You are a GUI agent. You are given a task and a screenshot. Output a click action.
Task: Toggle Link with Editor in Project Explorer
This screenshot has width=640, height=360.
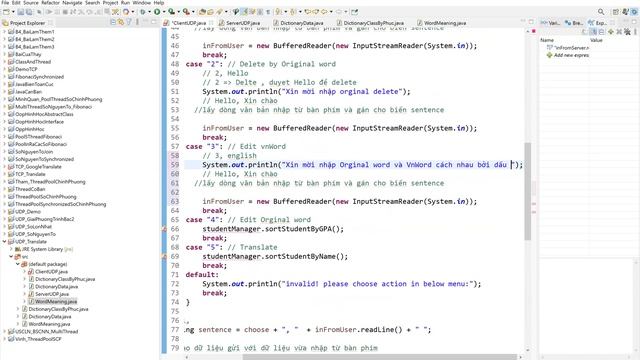[x=121, y=22]
